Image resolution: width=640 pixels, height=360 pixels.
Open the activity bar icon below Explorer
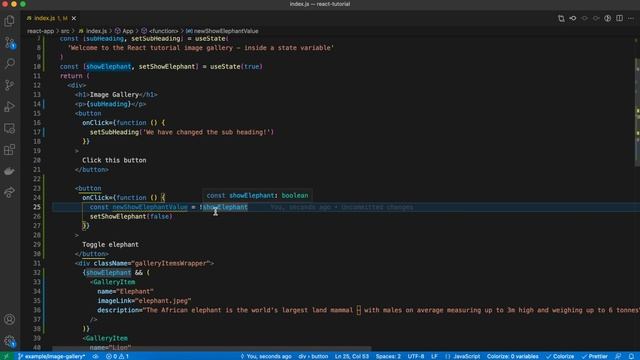[9, 42]
